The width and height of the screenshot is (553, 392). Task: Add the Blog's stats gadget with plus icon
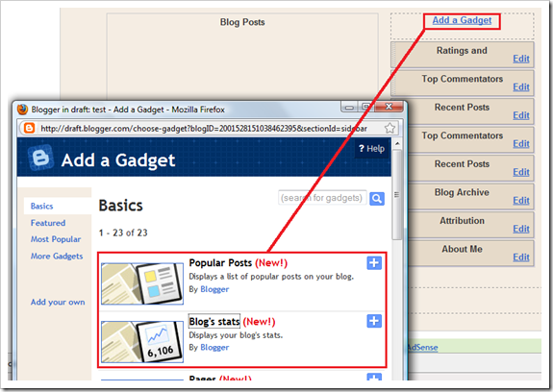click(x=374, y=321)
